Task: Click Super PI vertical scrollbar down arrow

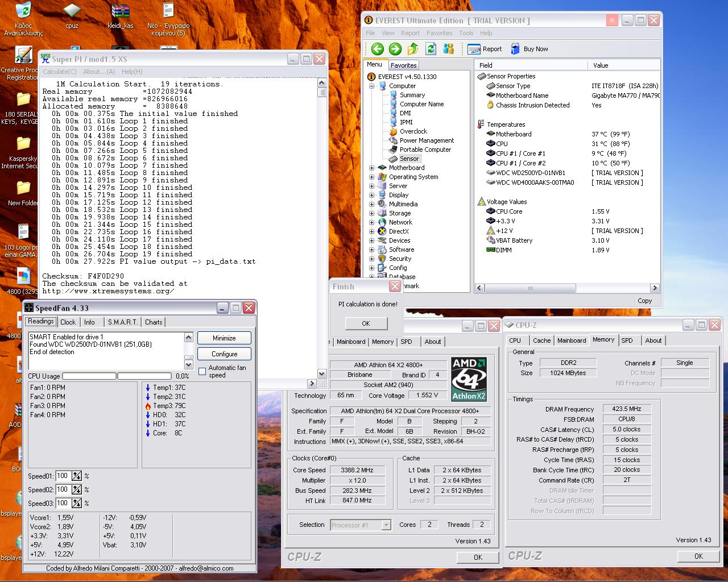Action: tap(322, 373)
